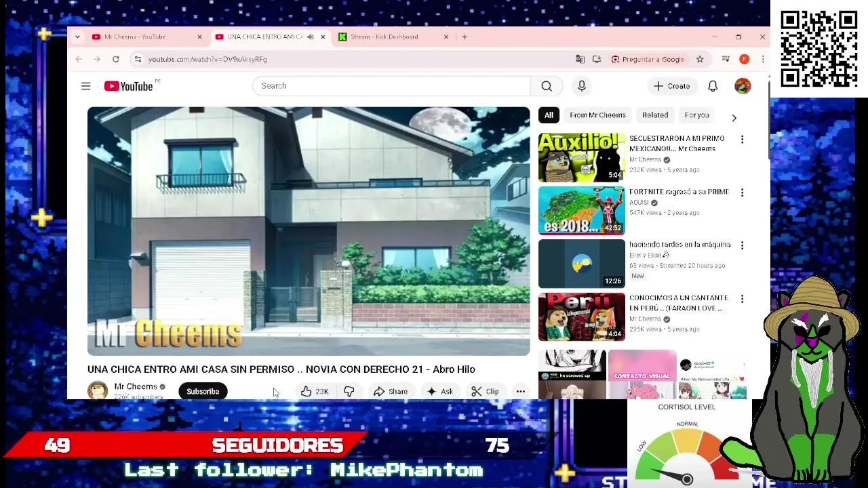
Task: Open the CONTACTO VISUAL short thumbnail
Action: [x=642, y=374]
